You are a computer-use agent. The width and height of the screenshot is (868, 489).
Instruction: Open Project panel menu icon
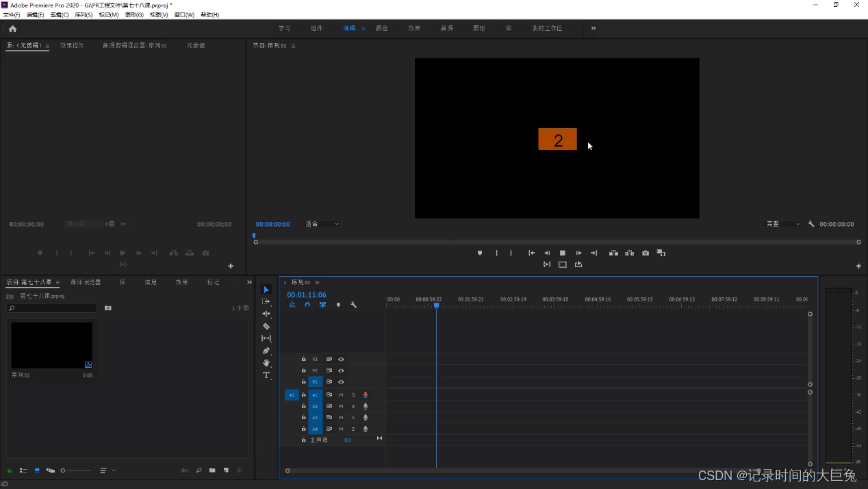coord(58,282)
